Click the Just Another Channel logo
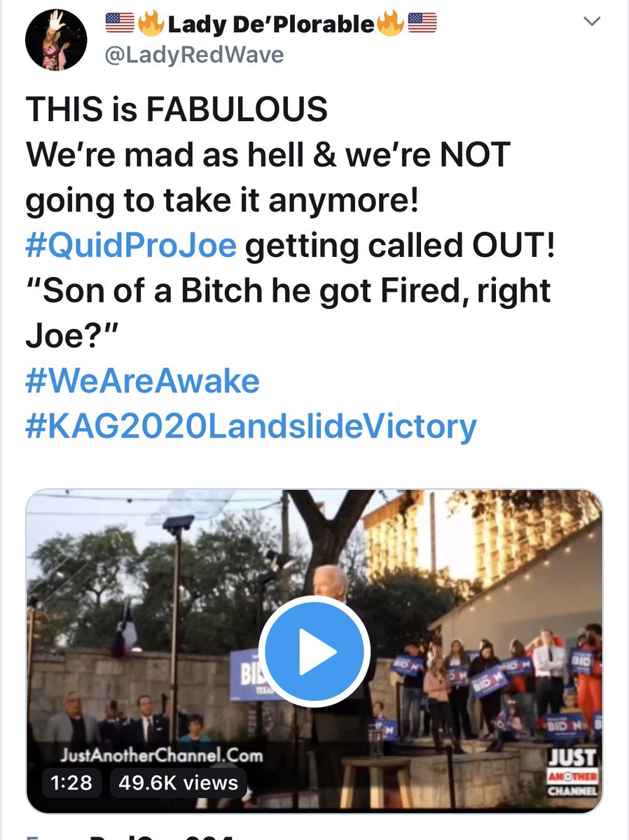Screen dimensions: 629x840 (572, 772)
